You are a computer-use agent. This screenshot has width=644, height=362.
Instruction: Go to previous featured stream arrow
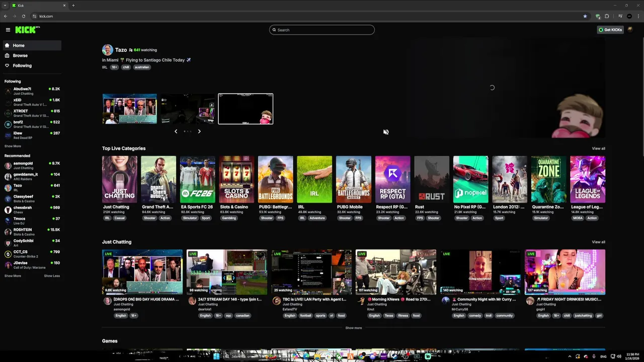pos(176,131)
